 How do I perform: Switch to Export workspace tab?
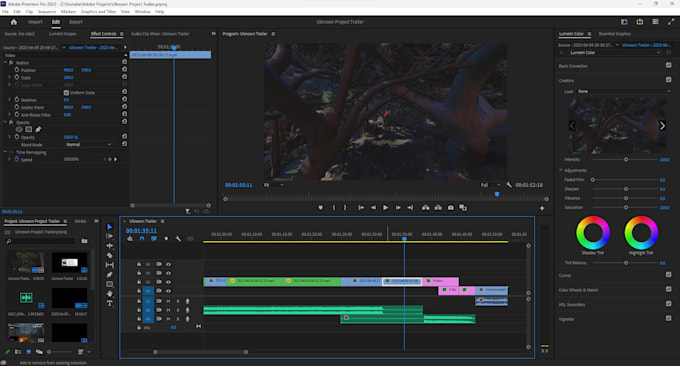click(x=76, y=22)
